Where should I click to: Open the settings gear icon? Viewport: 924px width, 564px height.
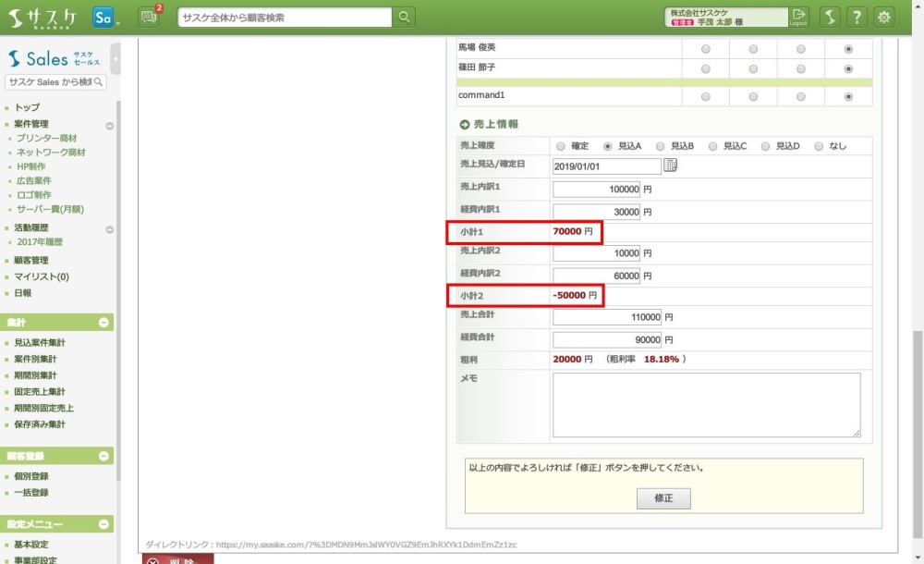(x=884, y=17)
